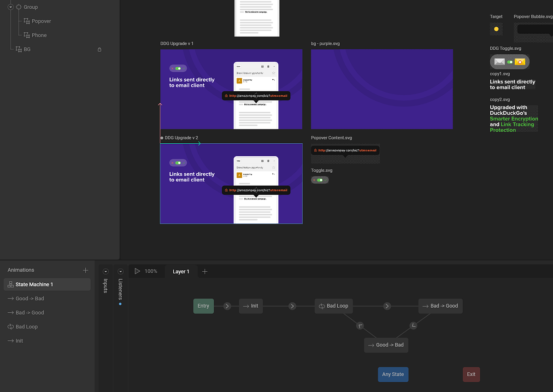The width and height of the screenshot is (553, 392).
Task: Expand the Inputs panel chevron
Action: point(106,271)
